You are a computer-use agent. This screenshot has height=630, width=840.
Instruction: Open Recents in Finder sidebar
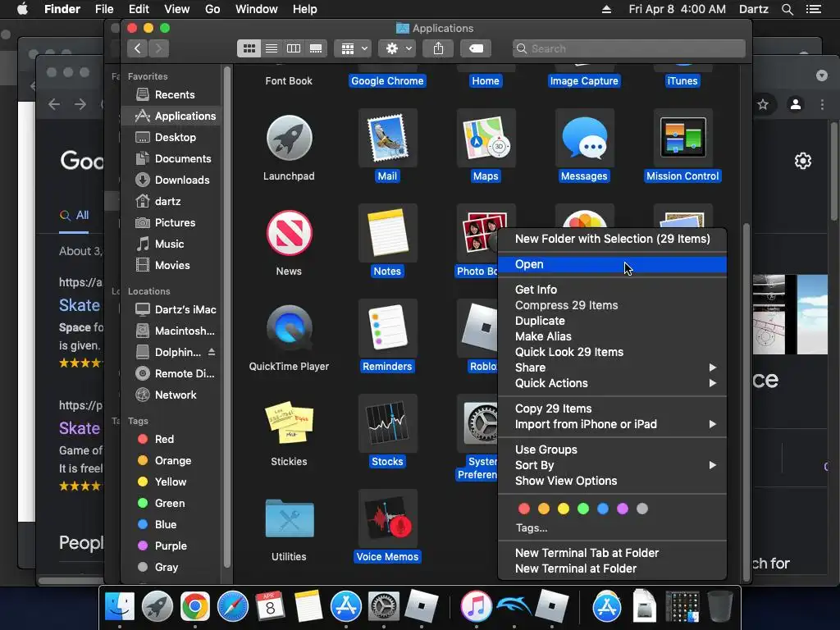pos(171,95)
